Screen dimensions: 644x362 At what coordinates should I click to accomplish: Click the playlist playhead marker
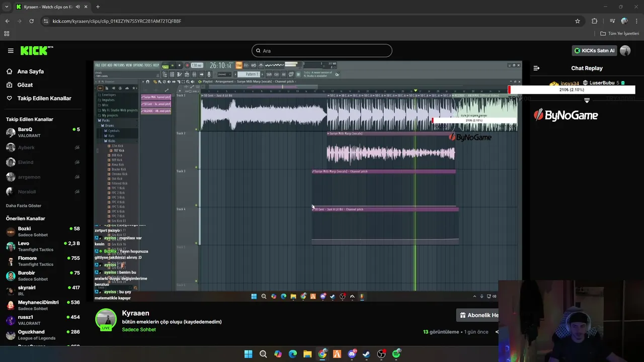point(416,90)
